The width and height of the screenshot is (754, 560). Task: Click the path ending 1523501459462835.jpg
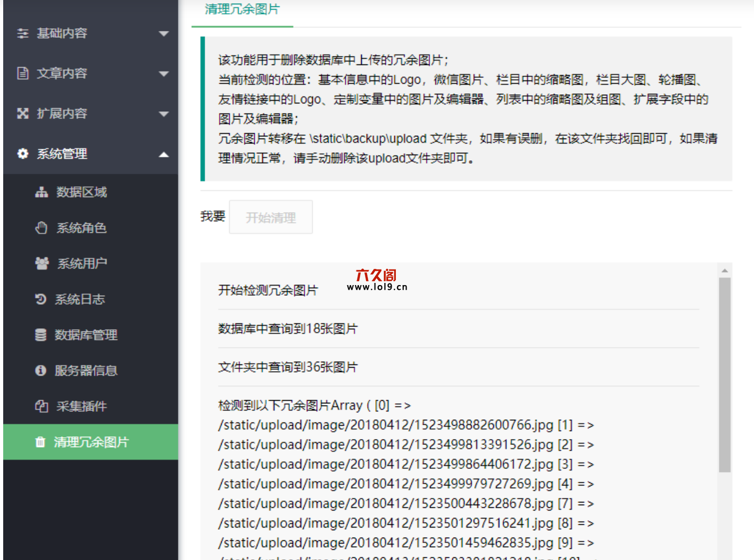[x=386, y=543]
